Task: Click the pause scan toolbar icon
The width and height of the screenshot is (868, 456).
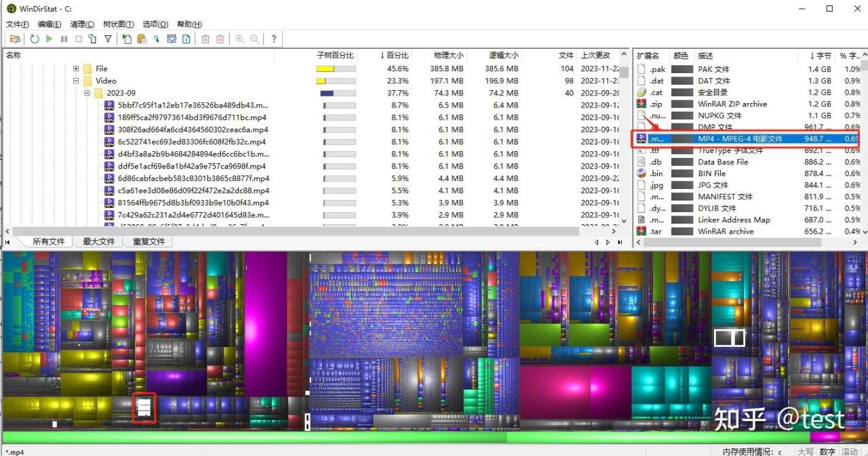Action: pos(64,39)
